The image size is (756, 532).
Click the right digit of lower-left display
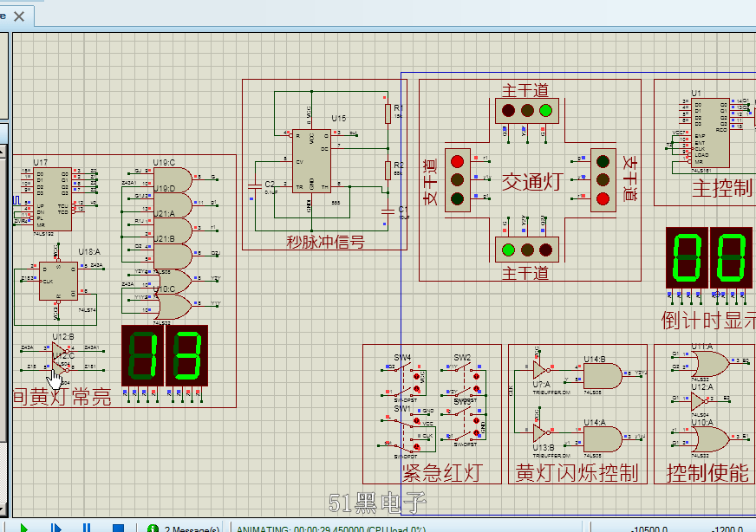186,355
